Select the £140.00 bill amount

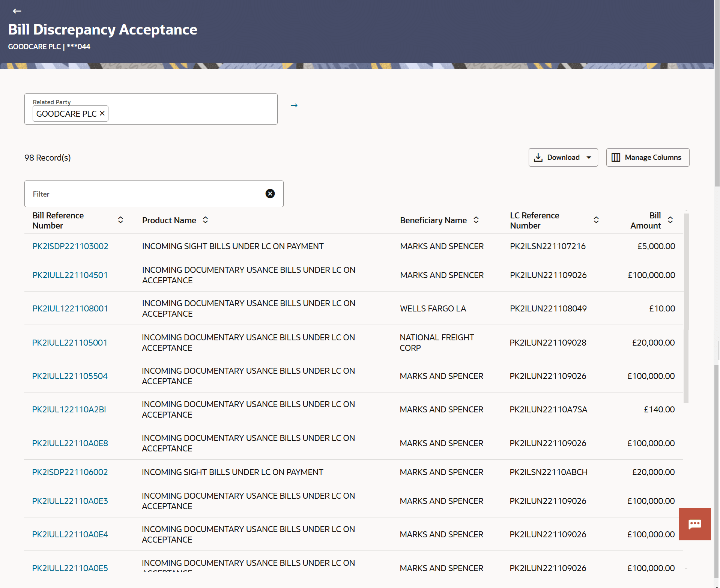pos(659,409)
